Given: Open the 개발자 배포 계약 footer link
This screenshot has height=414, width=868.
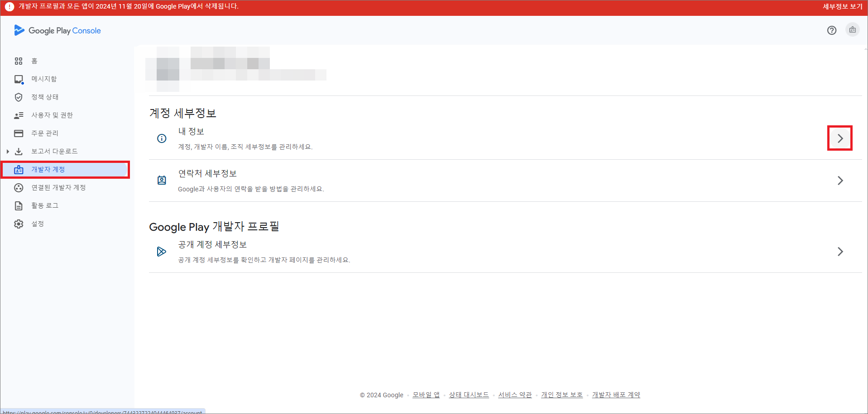Looking at the screenshot, I should point(616,395).
